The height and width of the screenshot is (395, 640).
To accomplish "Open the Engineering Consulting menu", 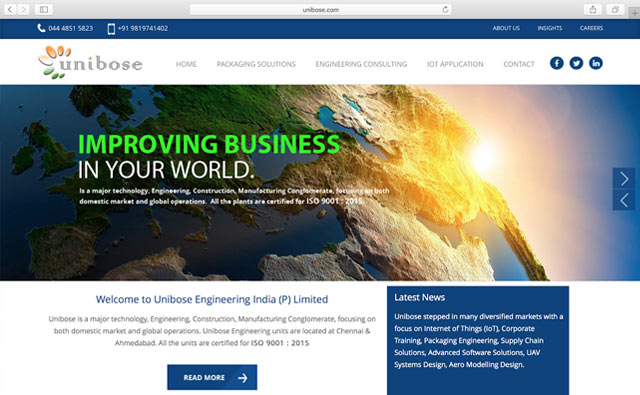I will pyautogui.click(x=361, y=64).
